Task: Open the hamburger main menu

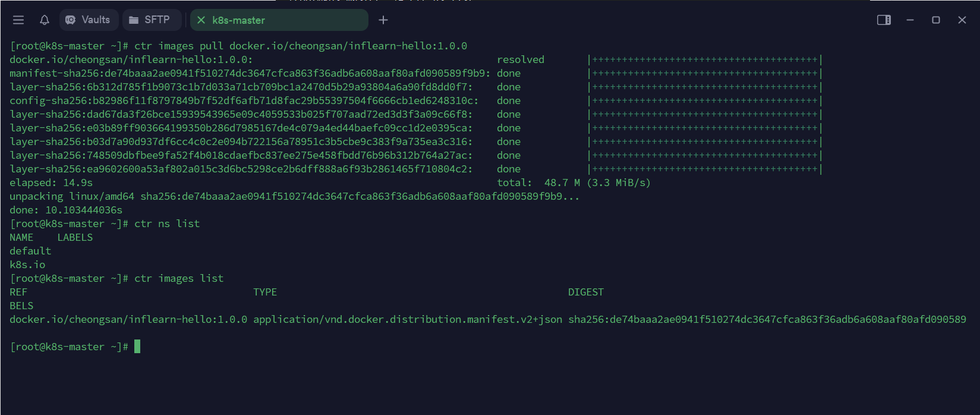Action: click(x=18, y=20)
